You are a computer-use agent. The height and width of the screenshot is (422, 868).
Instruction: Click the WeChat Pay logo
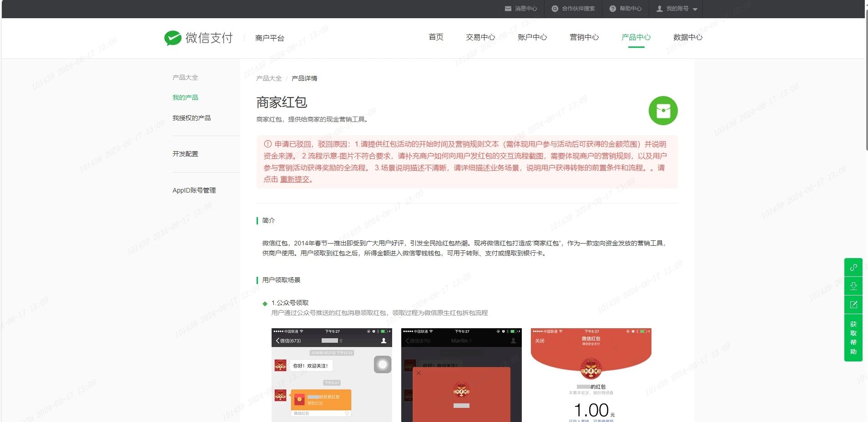tap(198, 38)
